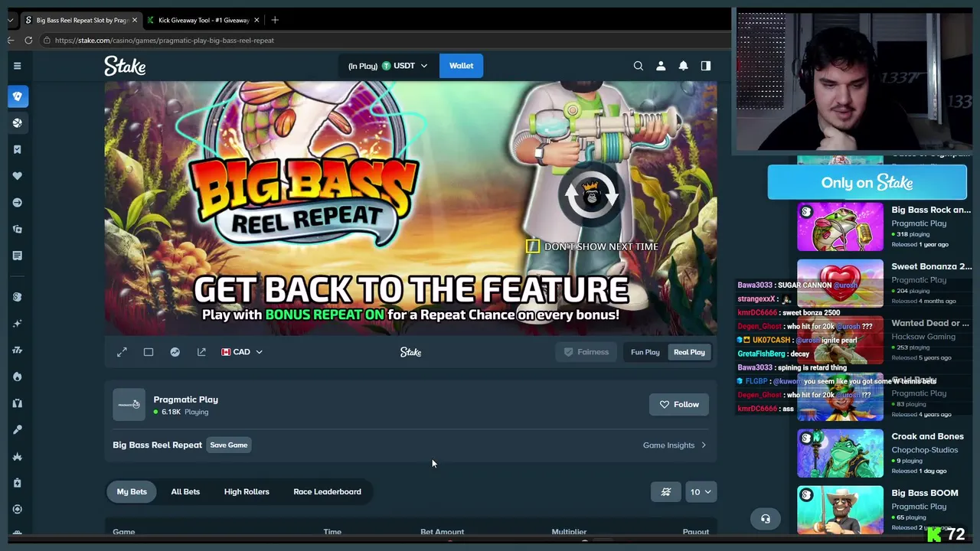Open the Wallet
This screenshot has height=551, width=980.
click(x=461, y=66)
